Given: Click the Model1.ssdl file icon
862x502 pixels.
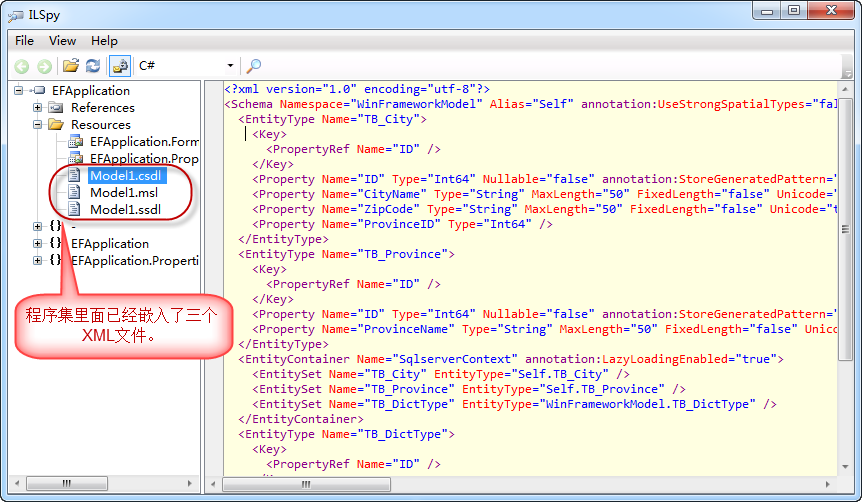Looking at the screenshot, I should (75, 209).
